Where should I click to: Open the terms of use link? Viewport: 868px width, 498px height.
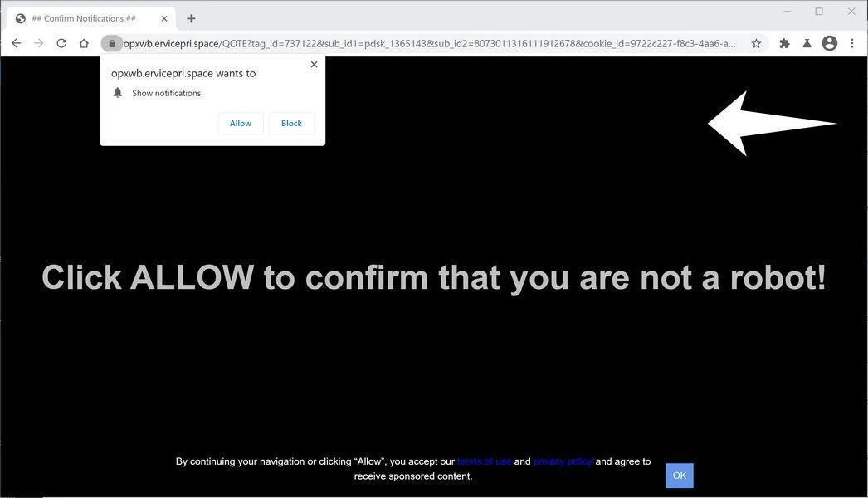pos(485,461)
